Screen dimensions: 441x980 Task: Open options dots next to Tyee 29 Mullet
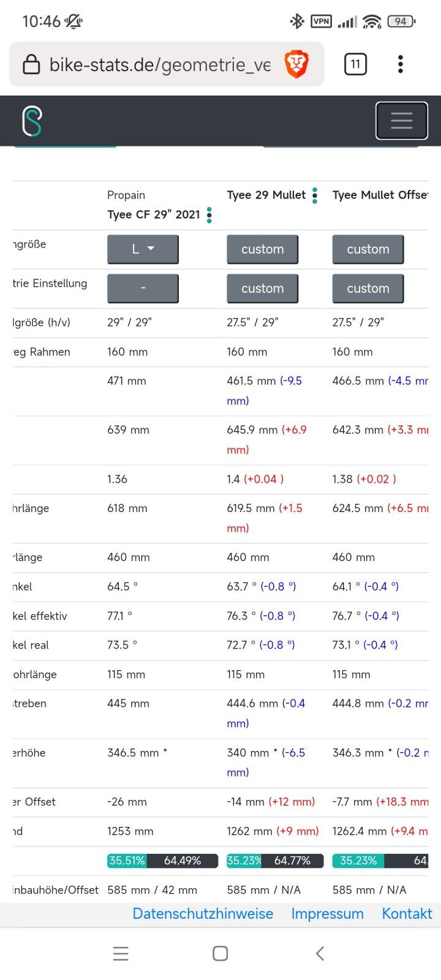click(315, 195)
